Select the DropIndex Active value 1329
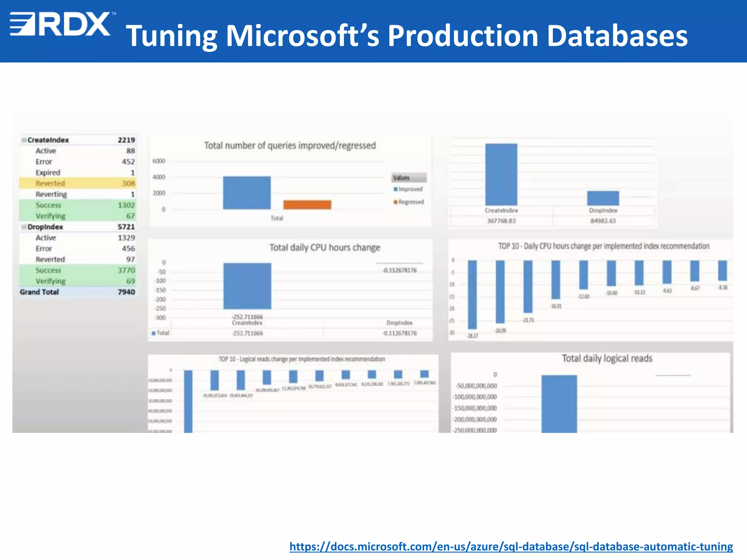The height and width of the screenshot is (560, 747). 126,238
